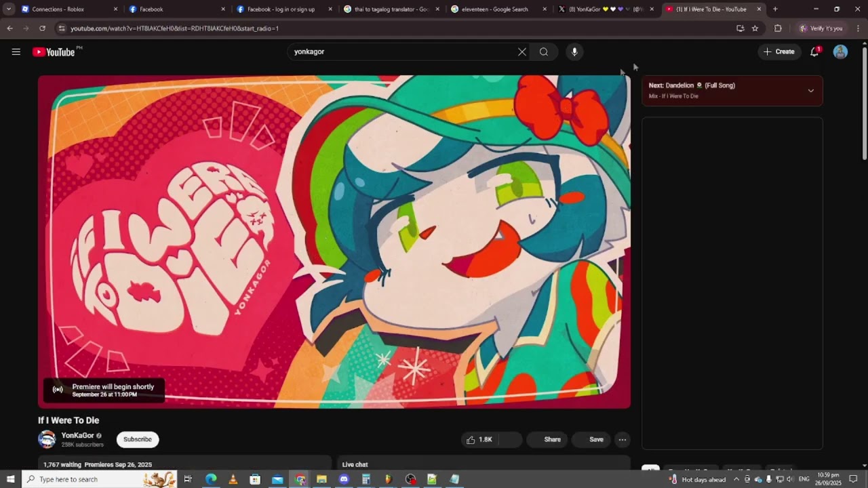The width and height of the screenshot is (868, 488).
Task: Open Task View on taskbar
Action: pos(188,479)
